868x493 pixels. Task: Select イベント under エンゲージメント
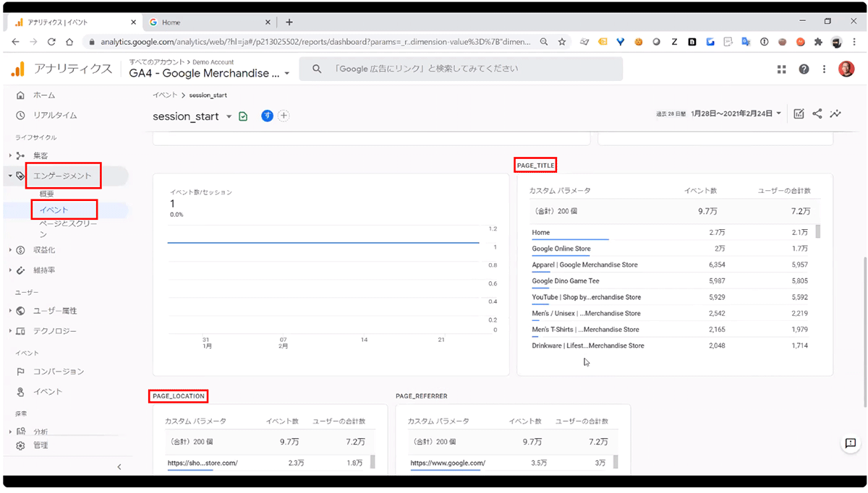point(54,210)
